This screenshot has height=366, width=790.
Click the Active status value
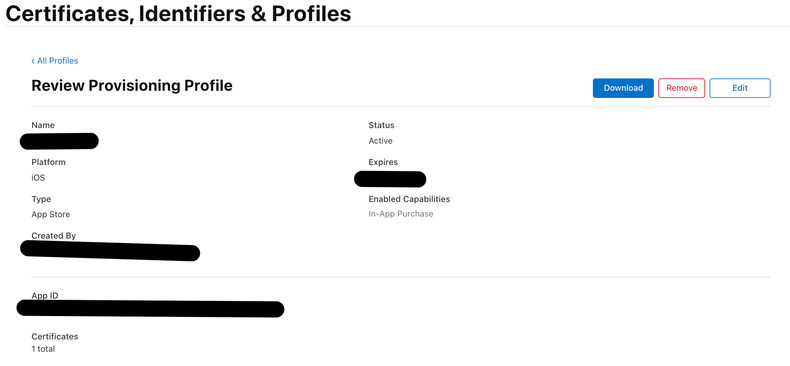[380, 141]
